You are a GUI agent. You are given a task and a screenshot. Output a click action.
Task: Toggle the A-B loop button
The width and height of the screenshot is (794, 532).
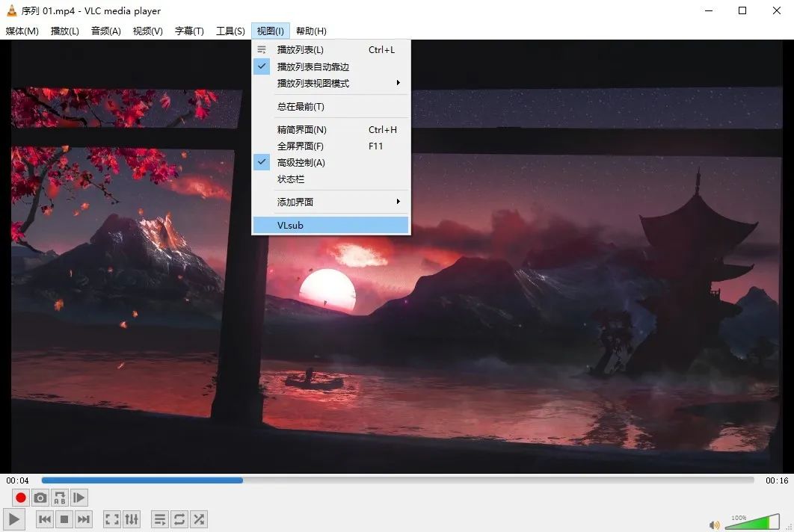point(59,498)
